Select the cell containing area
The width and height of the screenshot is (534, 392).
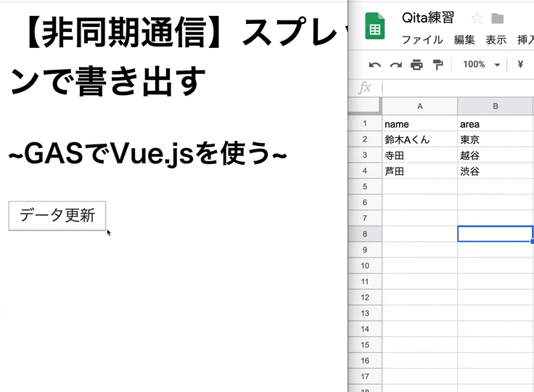(x=495, y=123)
